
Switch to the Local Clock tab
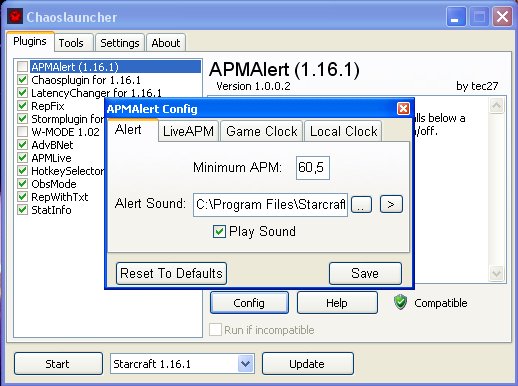(343, 131)
